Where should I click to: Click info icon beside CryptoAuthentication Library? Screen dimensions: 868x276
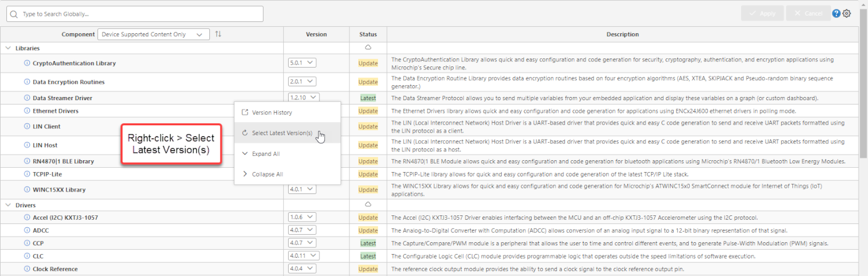27,63
